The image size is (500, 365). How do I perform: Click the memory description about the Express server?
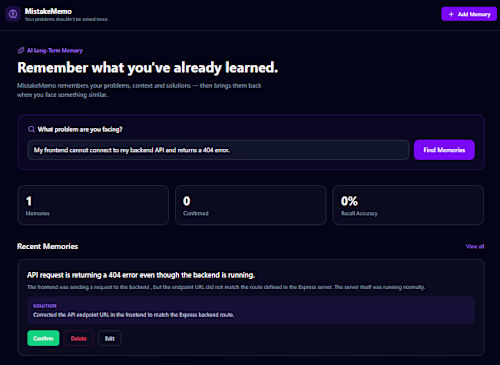coord(226,287)
